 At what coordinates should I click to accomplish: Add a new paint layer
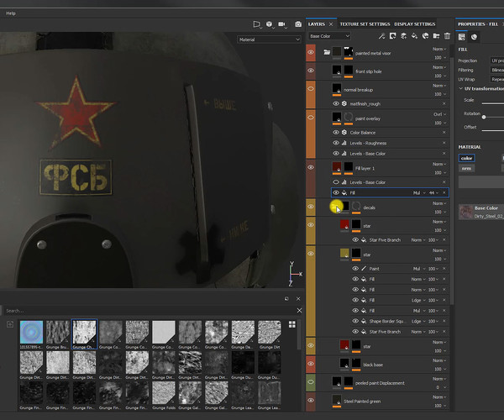(x=404, y=36)
